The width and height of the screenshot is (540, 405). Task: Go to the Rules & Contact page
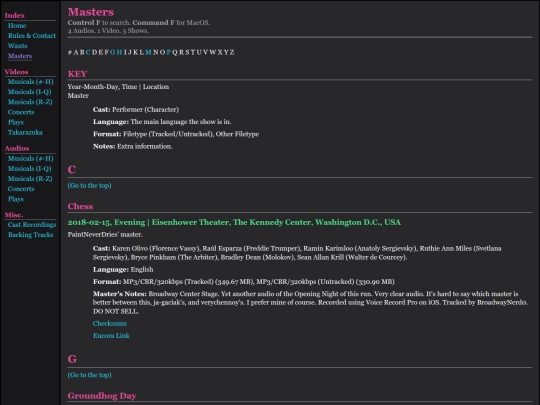(x=32, y=35)
